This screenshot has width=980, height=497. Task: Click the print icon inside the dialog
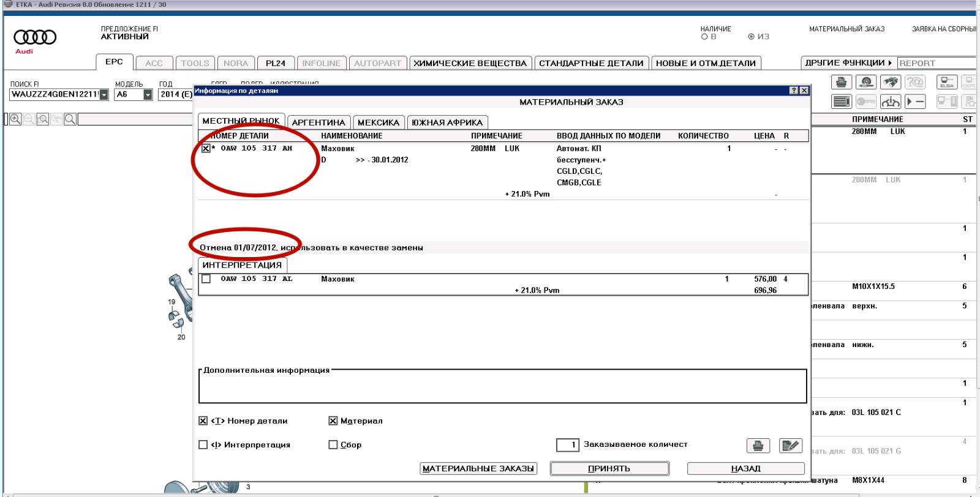point(758,446)
